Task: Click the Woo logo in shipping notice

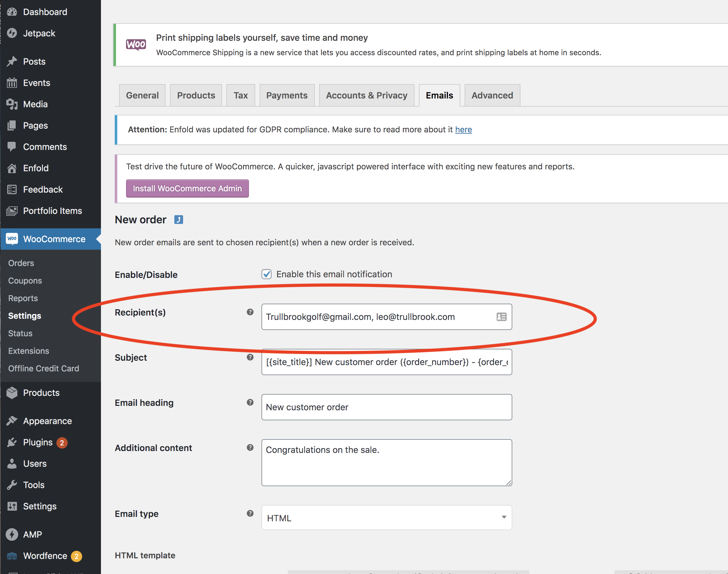Action: (x=136, y=44)
